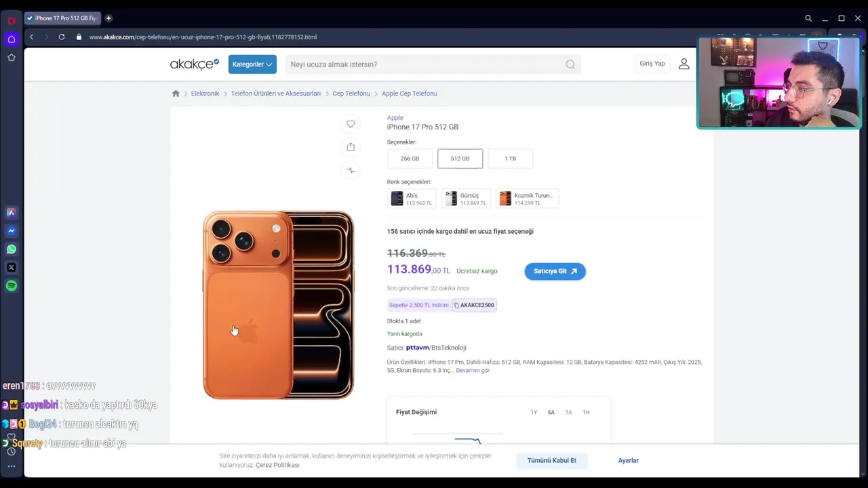The width and height of the screenshot is (868, 488).
Task: Open the Opera start page home icon
Action: [12, 39]
